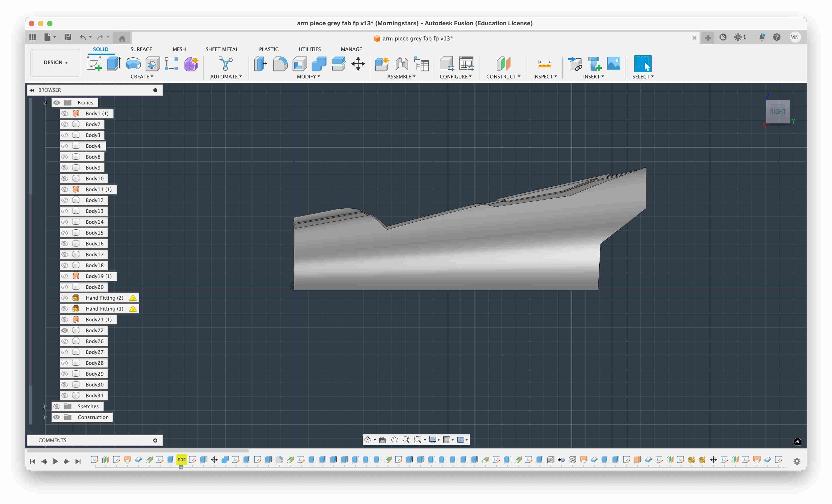The width and height of the screenshot is (832, 504).
Task: Select the Fillet tool
Action: pyautogui.click(x=280, y=64)
